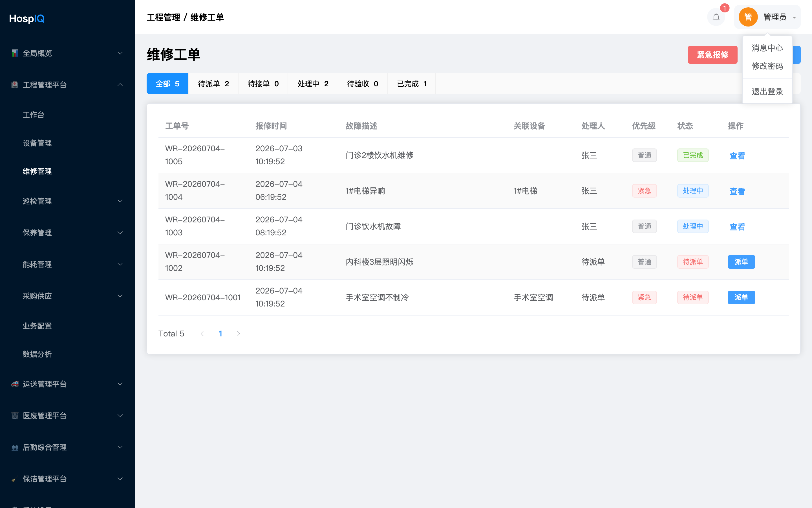This screenshot has height=508, width=812.
Task: Toggle the 管理员 user dropdown arrow
Action: point(794,17)
